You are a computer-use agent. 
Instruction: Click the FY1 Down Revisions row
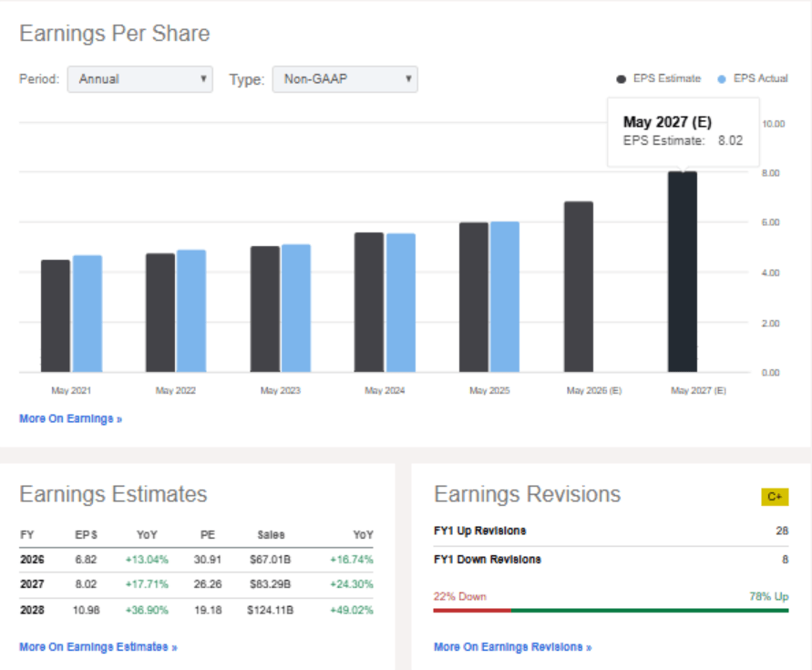[611, 559]
